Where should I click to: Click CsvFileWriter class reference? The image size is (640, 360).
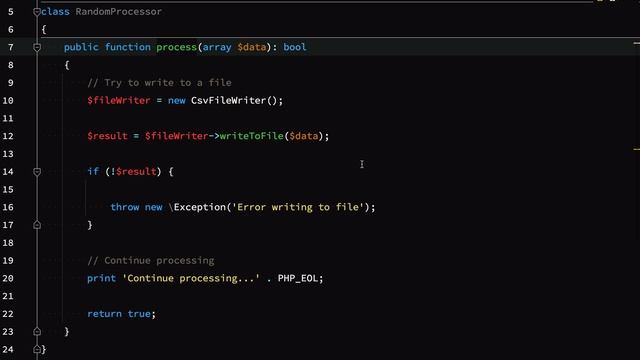point(229,100)
